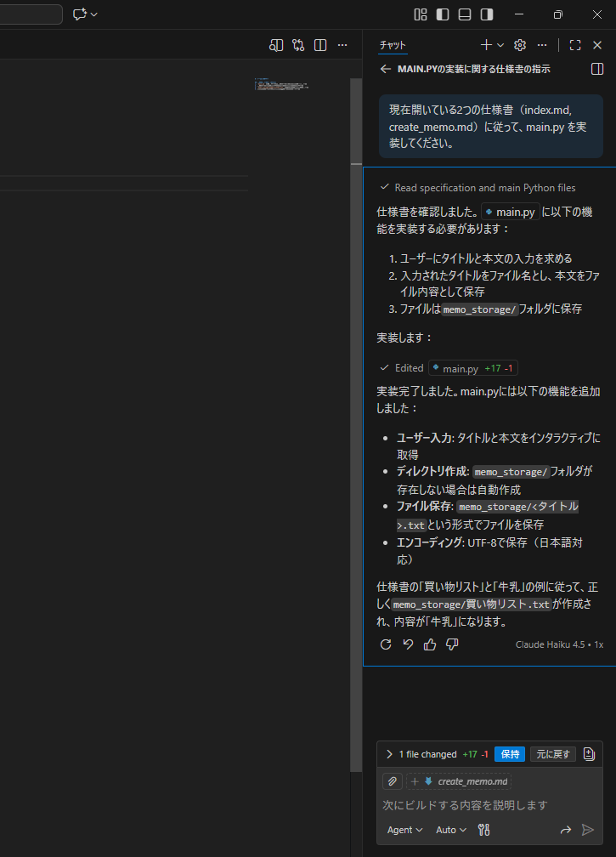Click the view all edits diff icon
The width and height of the screenshot is (616, 857).
[590, 754]
